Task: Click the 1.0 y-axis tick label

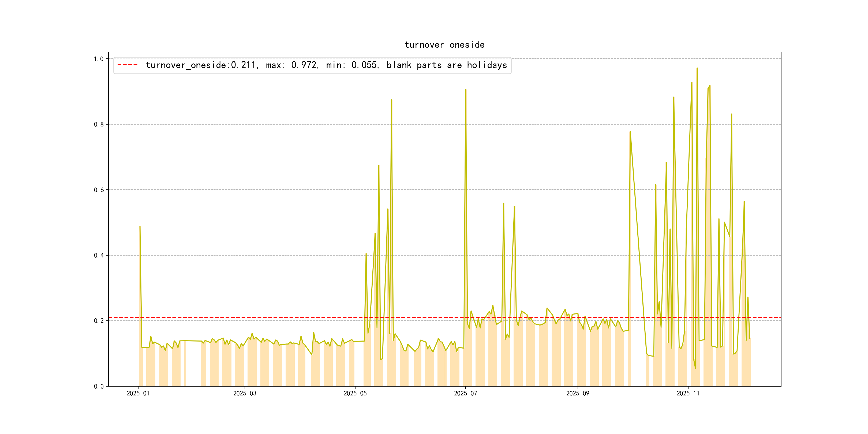Action: point(98,59)
